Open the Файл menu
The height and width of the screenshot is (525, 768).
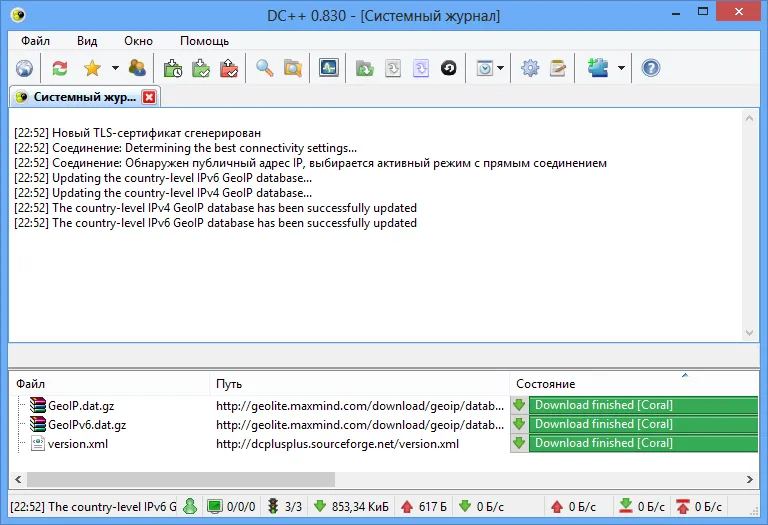35,41
